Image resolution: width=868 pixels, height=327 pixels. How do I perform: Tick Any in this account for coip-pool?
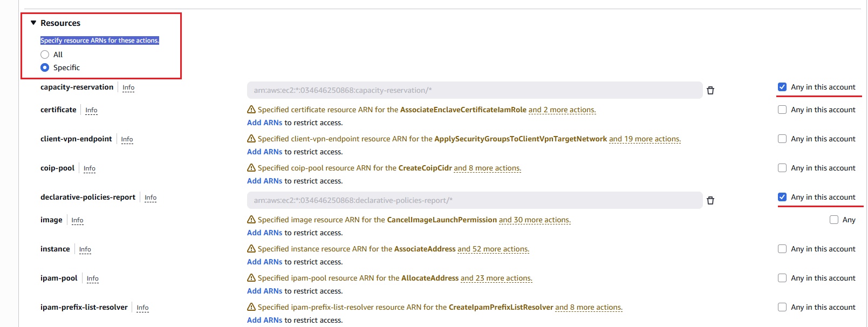pyautogui.click(x=782, y=168)
